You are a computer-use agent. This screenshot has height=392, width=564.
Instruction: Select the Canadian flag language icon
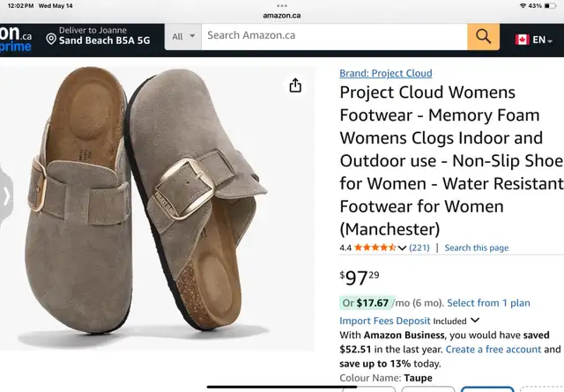[x=522, y=40]
